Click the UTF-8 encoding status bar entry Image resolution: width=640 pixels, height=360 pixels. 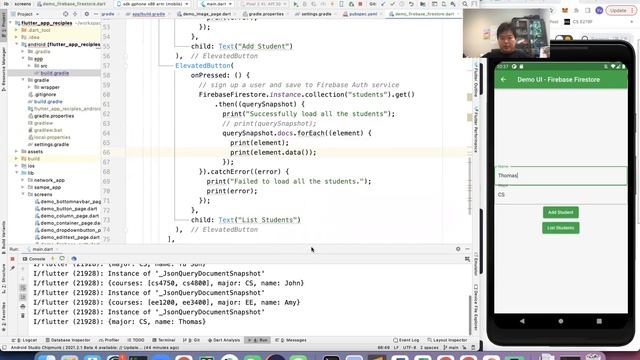(x=409, y=348)
